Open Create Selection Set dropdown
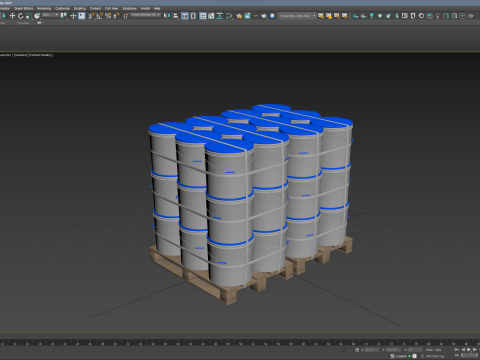Viewport: 480px width, 360px height. point(145,15)
